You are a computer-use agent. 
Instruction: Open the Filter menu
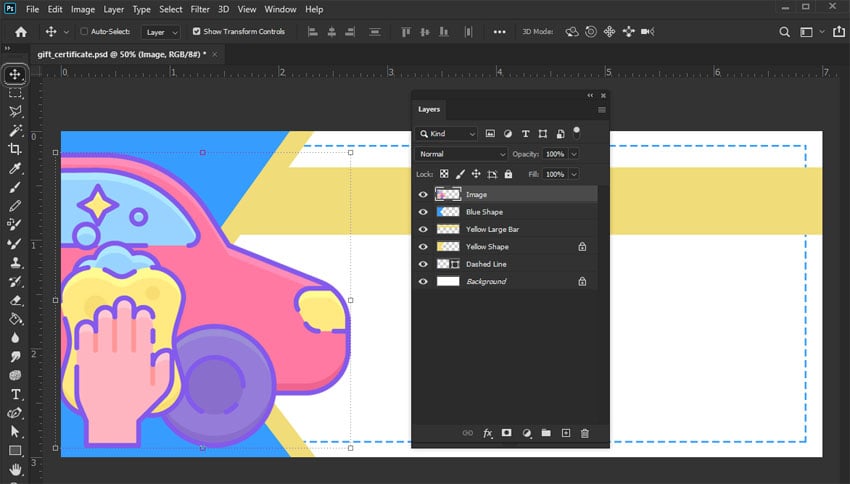tap(200, 9)
